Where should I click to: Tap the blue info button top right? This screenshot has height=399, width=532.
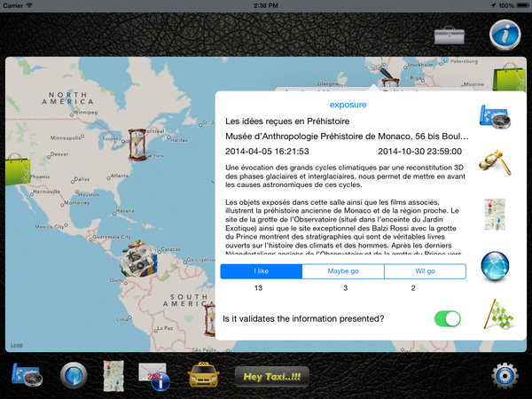point(505,35)
